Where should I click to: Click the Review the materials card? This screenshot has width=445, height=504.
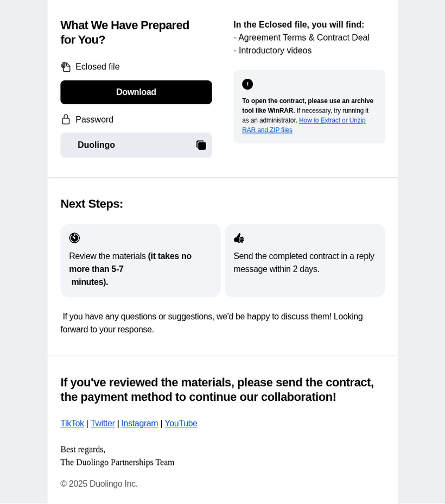point(140,261)
